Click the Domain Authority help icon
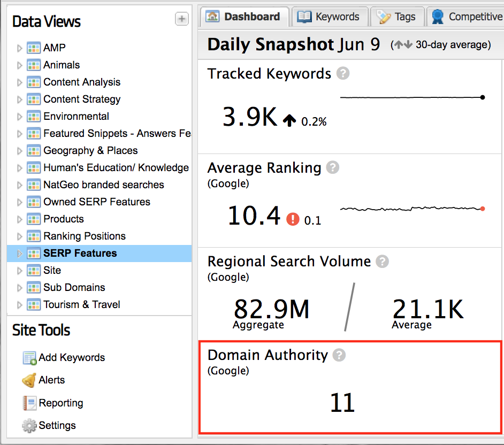This screenshot has width=504, height=445. (339, 355)
